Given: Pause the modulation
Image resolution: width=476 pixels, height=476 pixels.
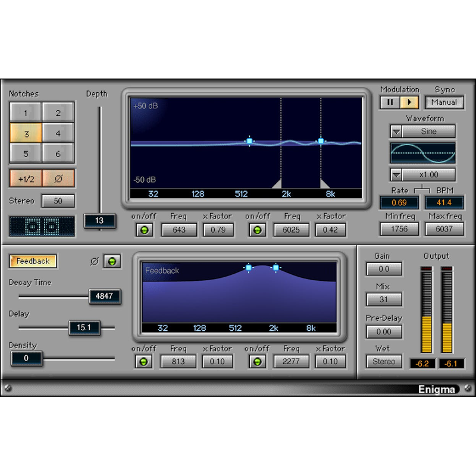Looking at the screenshot, I should point(390,102).
